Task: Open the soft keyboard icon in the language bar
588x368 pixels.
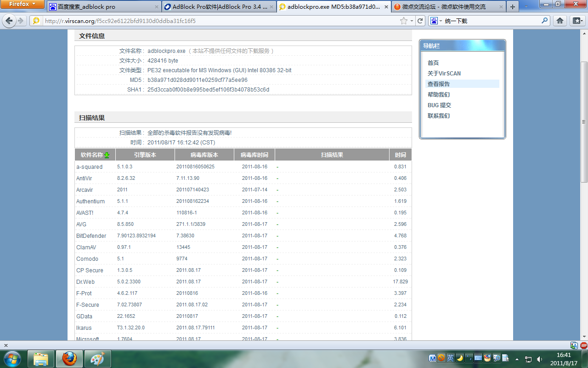Action: point(478,358)
